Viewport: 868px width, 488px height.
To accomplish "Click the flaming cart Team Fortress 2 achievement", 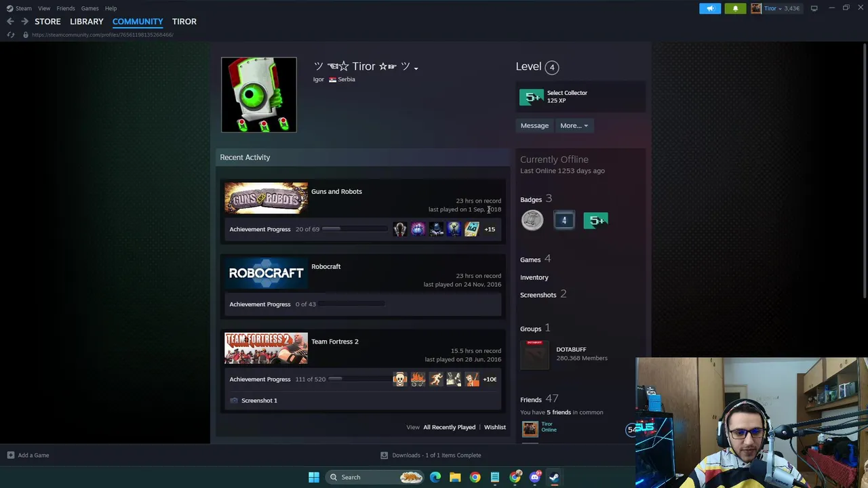I will (x=418, y=379).
